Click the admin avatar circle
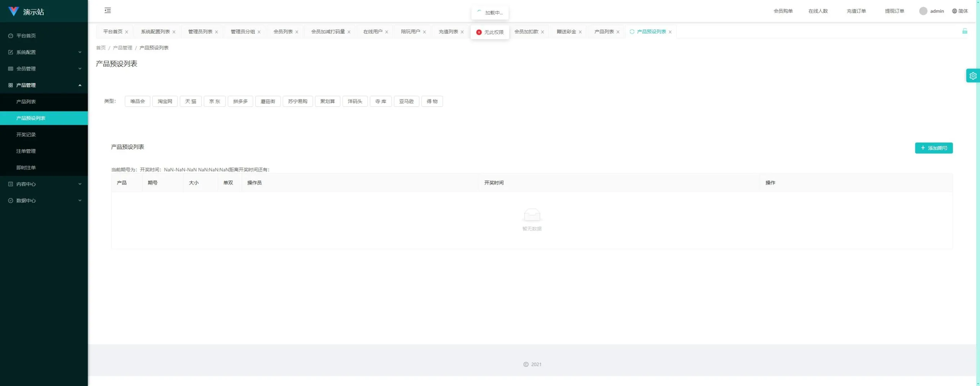Viewport: 980px width, 386px height. coord(923,11)
